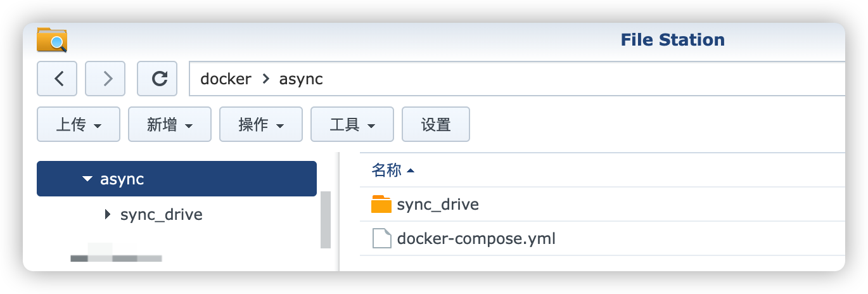Toggle the 名称 column sort arrow
The height and width of the screenshot is (294, 868).
click(x=411, y=170)
